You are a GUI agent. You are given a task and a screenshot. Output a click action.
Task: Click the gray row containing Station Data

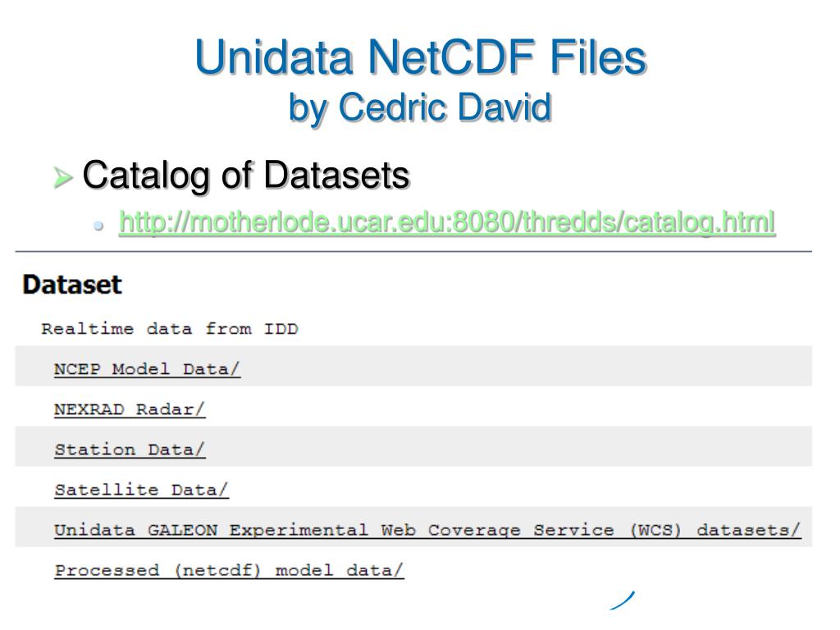413,446
